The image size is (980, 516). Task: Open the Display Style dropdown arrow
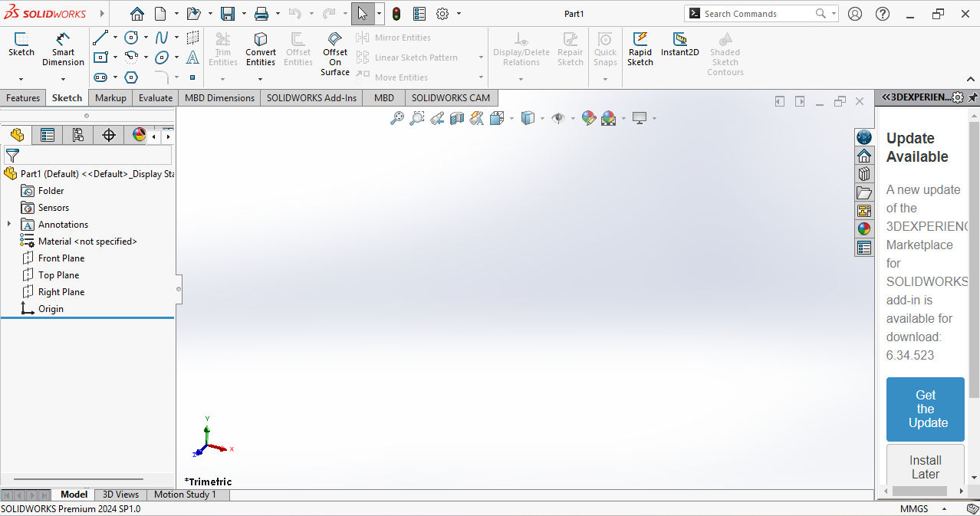(542, 118)
